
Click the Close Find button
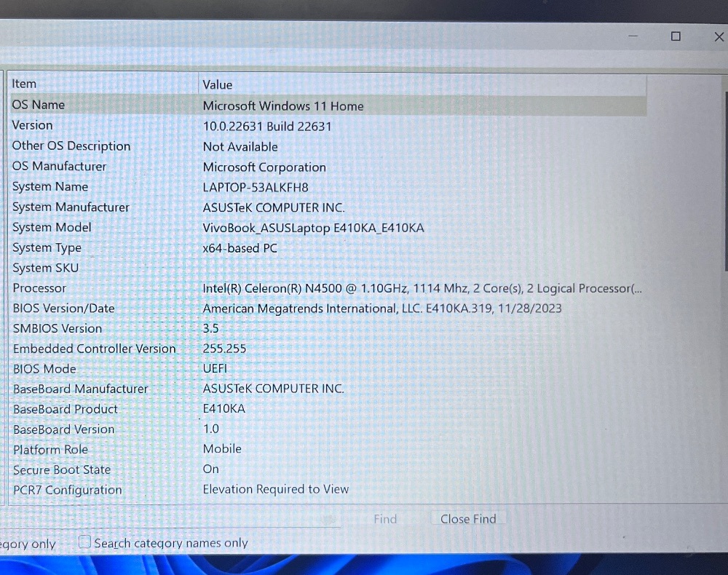click(x=468, y=519)
